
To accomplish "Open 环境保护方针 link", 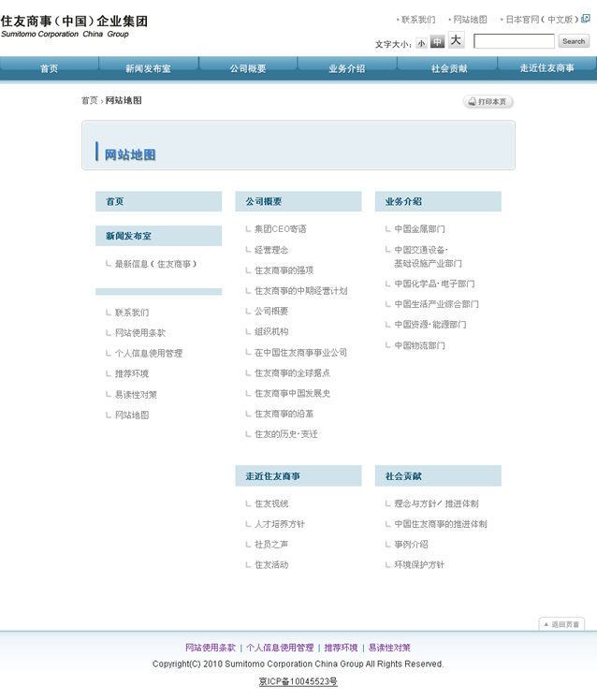I will [419, 564].
